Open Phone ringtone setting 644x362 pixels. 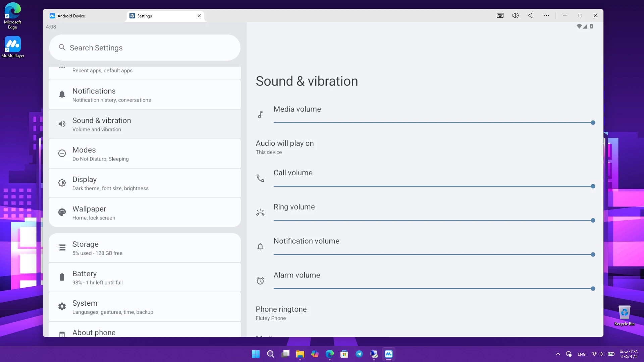[425, 313]
